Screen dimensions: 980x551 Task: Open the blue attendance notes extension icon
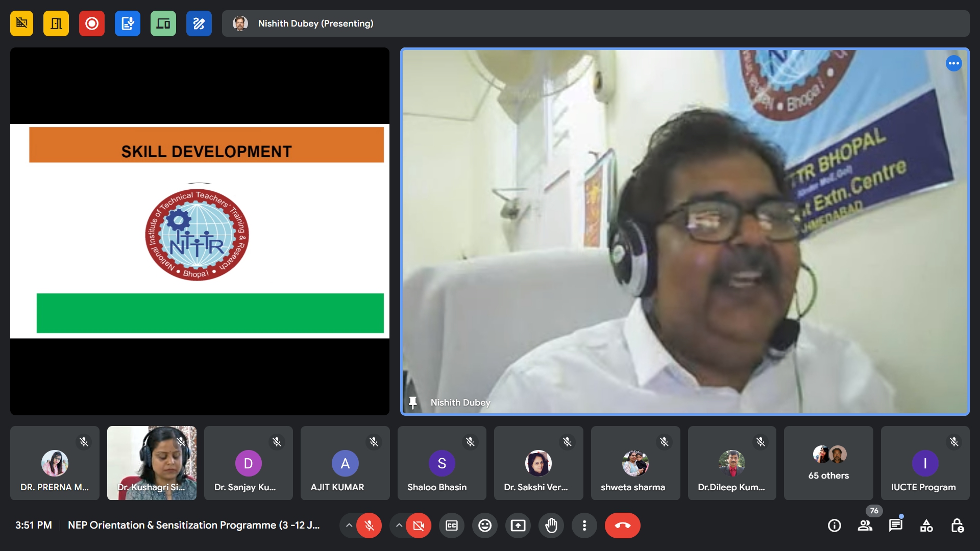pos(128,23)
